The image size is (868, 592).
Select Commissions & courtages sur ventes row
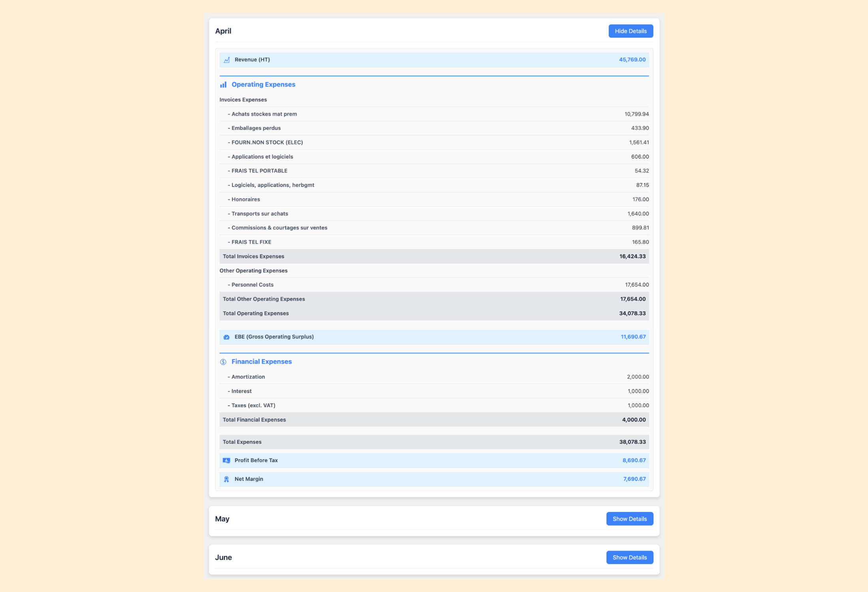tap(434, 228)
